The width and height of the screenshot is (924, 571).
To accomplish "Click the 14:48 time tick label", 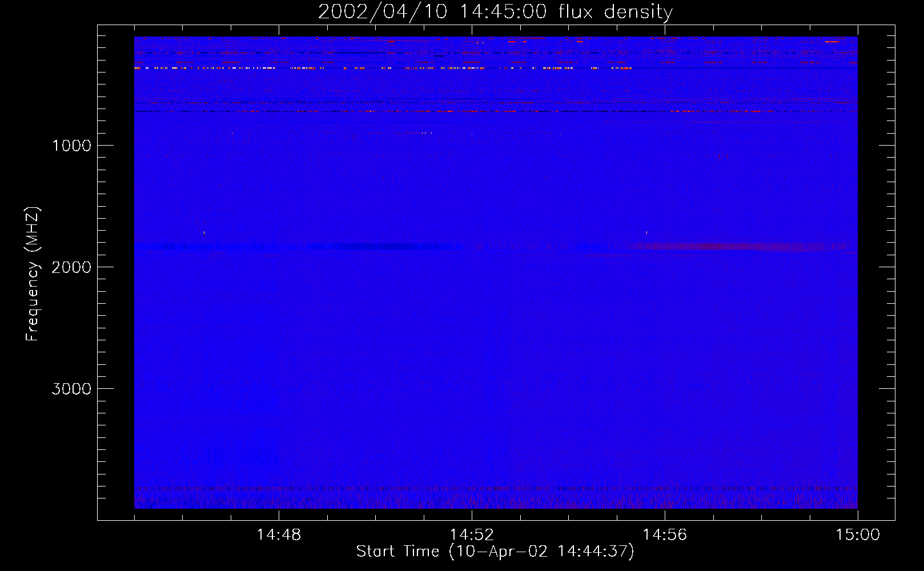I will pos(279,535).
